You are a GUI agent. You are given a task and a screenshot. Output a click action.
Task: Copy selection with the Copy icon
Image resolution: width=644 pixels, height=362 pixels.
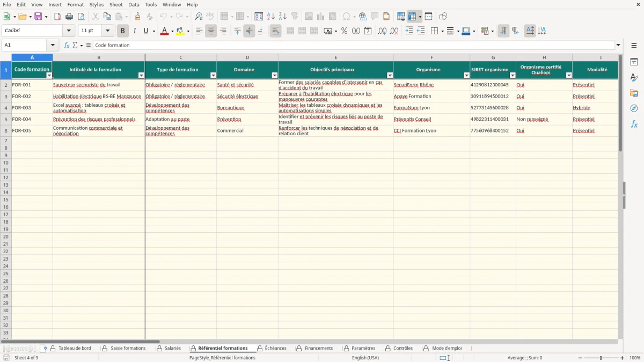click(x=107, y=17)
